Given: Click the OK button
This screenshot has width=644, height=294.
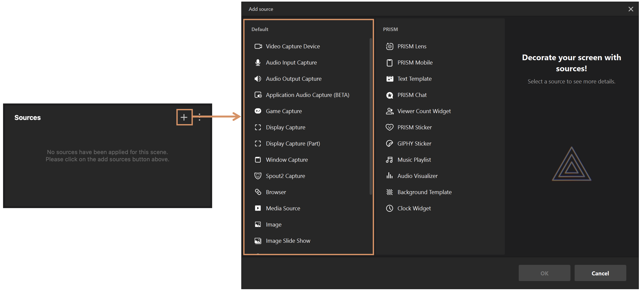Looking at the screenshot, I should click(x=544, y=273).
